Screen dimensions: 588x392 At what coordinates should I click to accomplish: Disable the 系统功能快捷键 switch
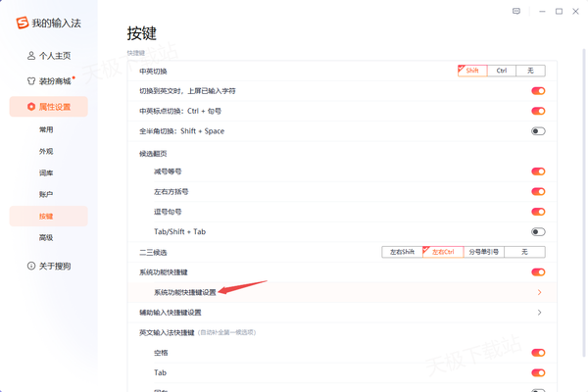click(538, 271)
